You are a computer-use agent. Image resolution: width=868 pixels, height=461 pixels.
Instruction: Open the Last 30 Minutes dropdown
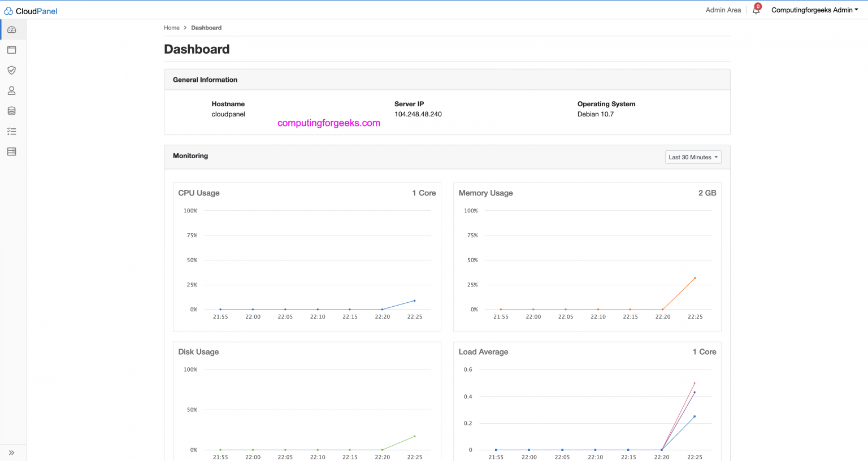click(693, 157)
